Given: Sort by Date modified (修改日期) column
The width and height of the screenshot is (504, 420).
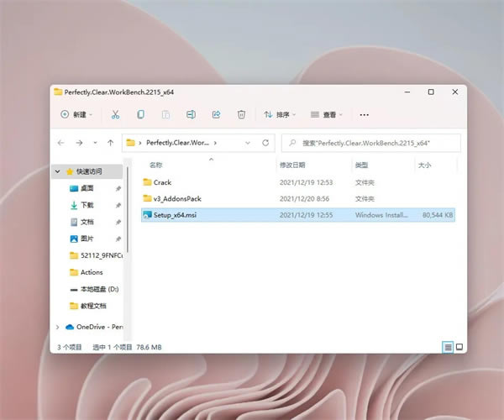Looking at the screenshot, I should click(x=292, y=165).
